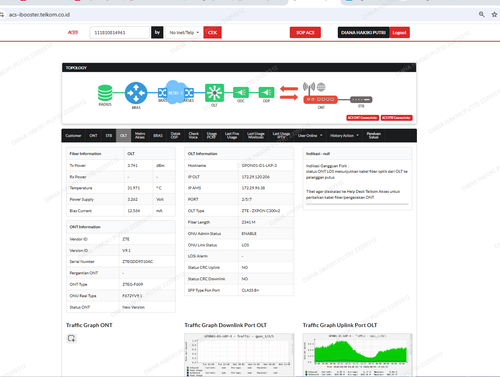Click the Hostname value GPON01-D1-LKP-3
This screenshot has height=377, width=500.
(259, 165)
